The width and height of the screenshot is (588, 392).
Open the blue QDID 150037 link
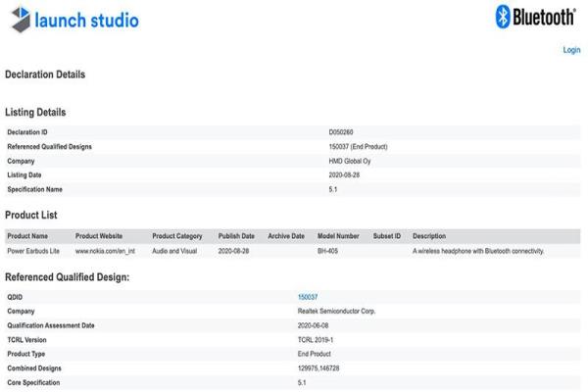pos(308,296)
